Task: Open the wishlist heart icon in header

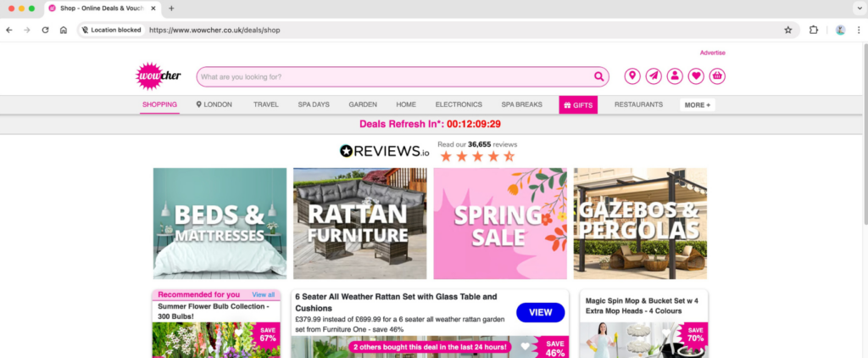Action: [x=696, y=76]
